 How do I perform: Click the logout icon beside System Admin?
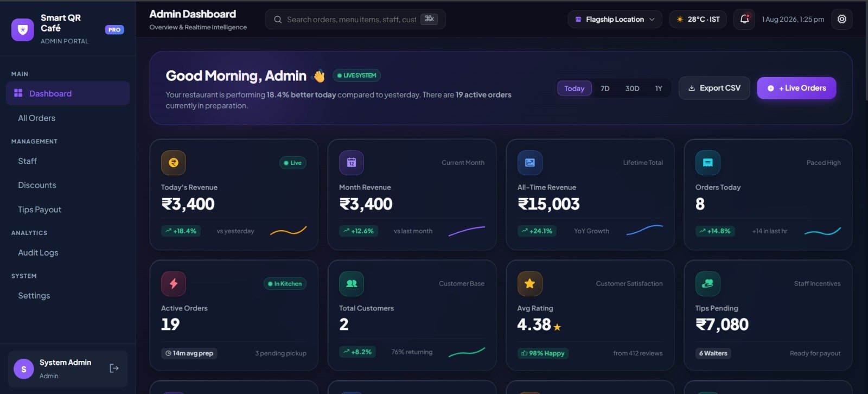(x=114, y=368)
